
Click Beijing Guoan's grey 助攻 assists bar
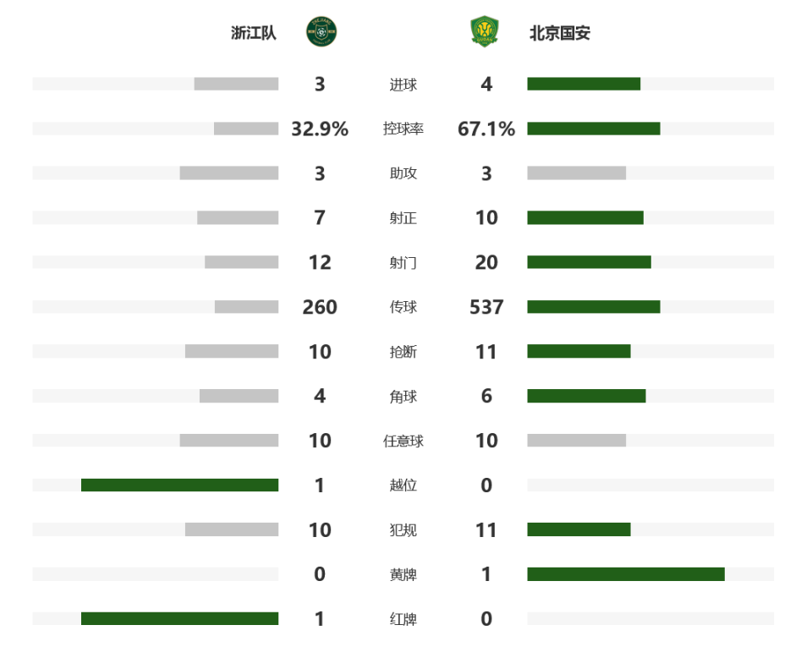[x=576, y=173]
